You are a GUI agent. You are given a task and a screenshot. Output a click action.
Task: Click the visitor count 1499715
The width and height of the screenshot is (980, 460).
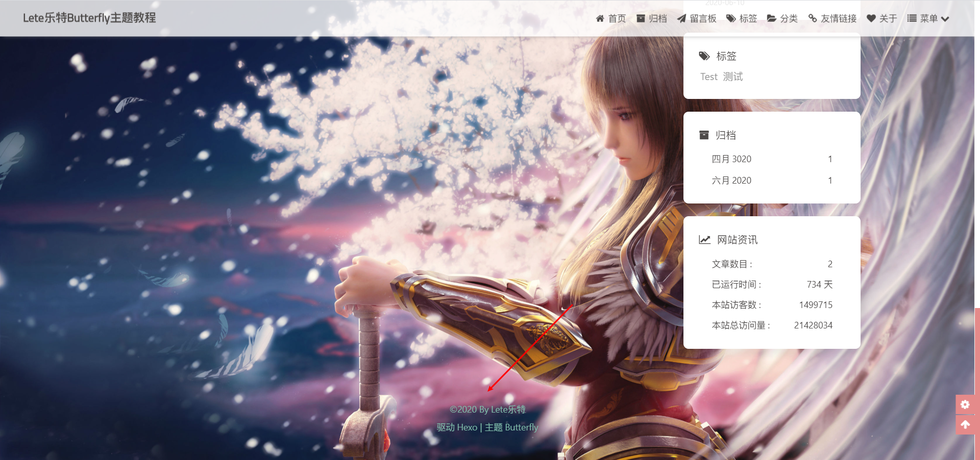816,305
